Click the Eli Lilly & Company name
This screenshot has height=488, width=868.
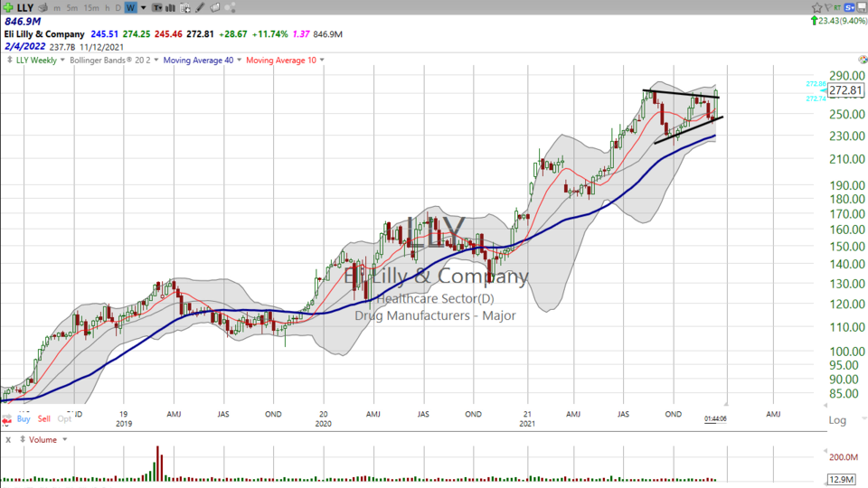(44, 34)
